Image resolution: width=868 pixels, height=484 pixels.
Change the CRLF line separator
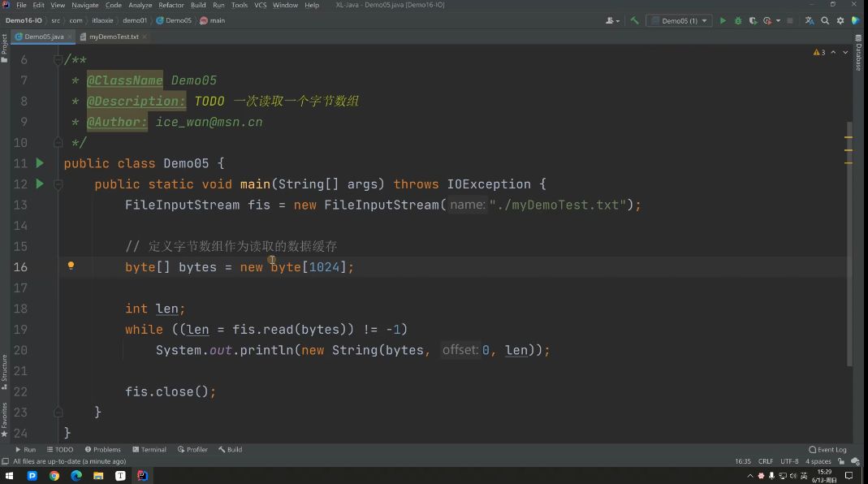coord(766,461)
